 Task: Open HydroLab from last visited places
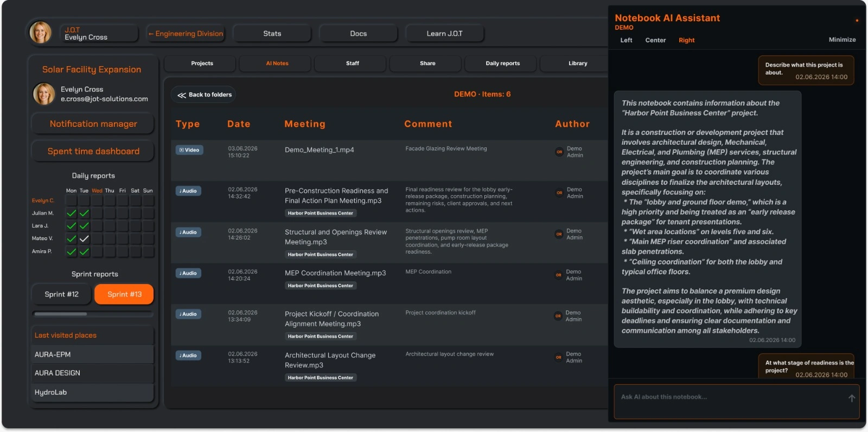point(92,392)
